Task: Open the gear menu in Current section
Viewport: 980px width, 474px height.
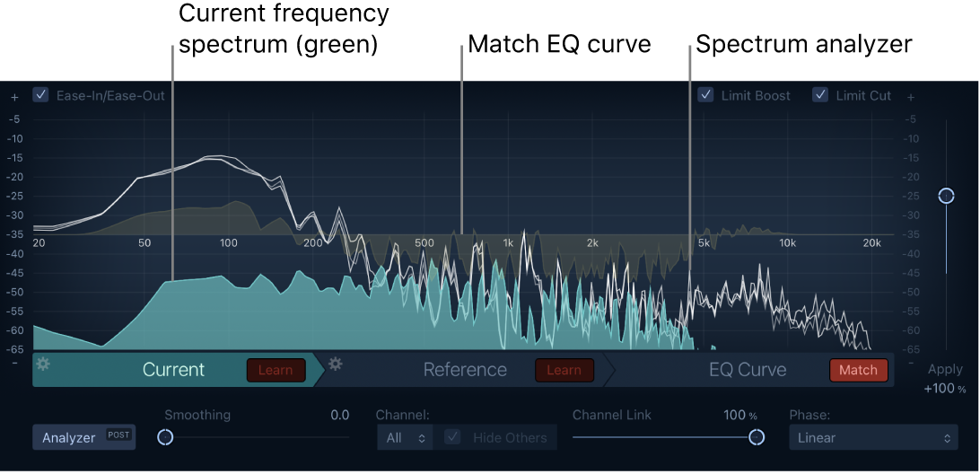Action: (42, 364)
